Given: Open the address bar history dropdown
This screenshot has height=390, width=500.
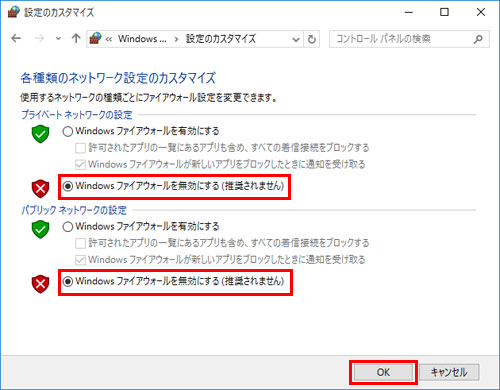Looking at the screenshot, I should click(x=296, y=39).
